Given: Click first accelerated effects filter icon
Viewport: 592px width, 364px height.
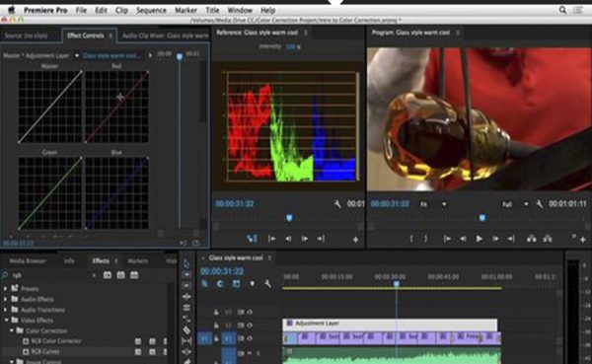Looking at the screenshot, I should pyautogui.click(x=108, y=275).
